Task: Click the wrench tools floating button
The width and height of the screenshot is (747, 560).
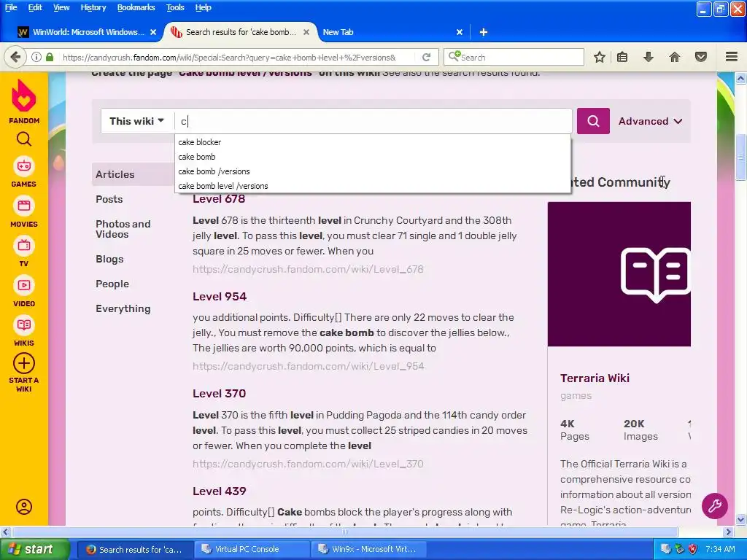Action: click(x=715, y=506)
